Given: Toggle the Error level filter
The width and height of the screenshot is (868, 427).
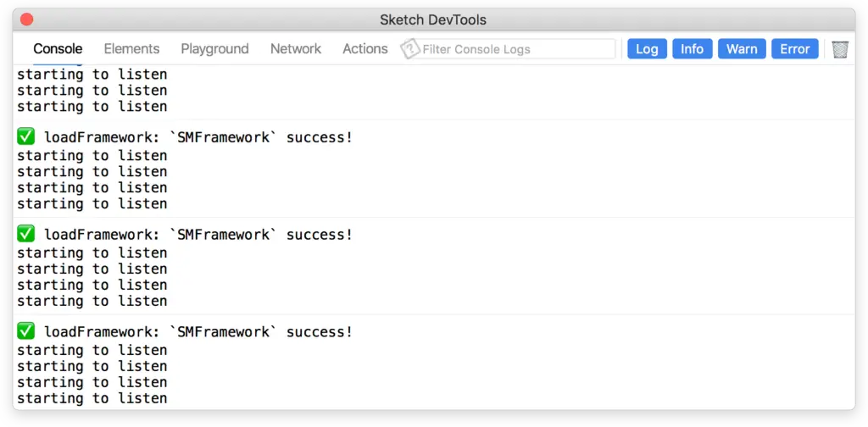Looking at the screenshot, I should (795, 49).
